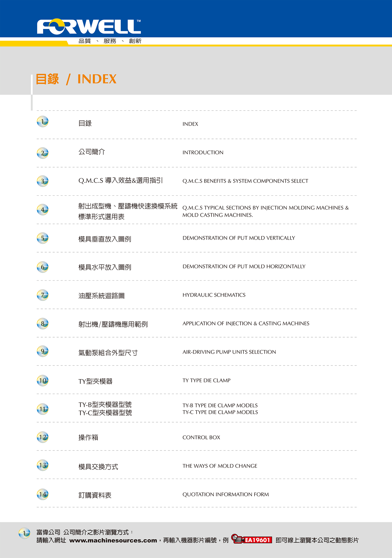Screen dimensions: 392x558
Task: Select AIR-DRIVING PUMP UNITS SELECTION entry
Action: click(229, 352)
